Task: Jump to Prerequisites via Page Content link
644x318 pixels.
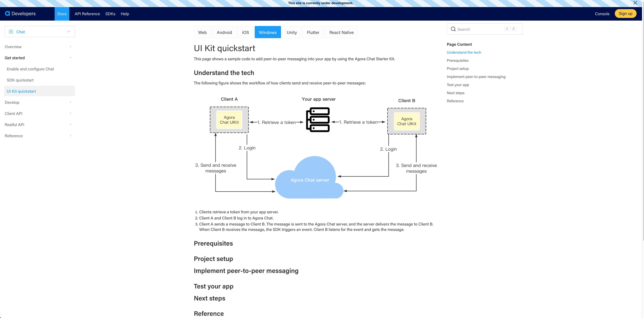Action: 457,60
